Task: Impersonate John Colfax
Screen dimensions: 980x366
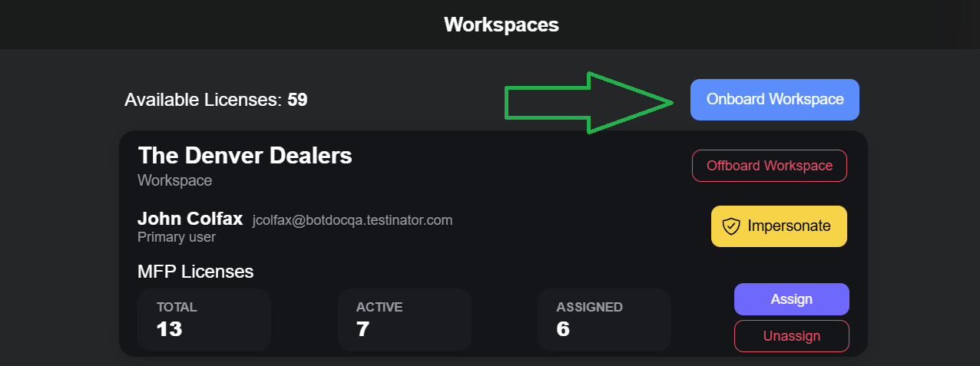Action: 779,226
